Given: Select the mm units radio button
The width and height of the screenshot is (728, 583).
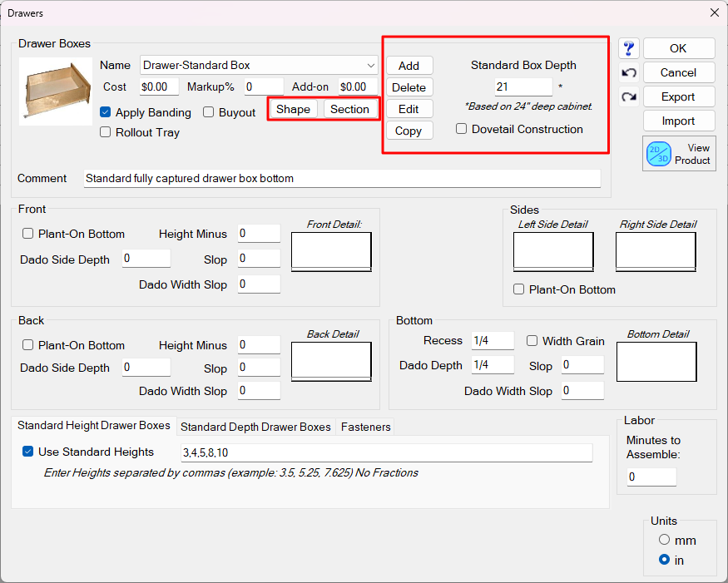Looking at the screenshot, I should (664, 540).
